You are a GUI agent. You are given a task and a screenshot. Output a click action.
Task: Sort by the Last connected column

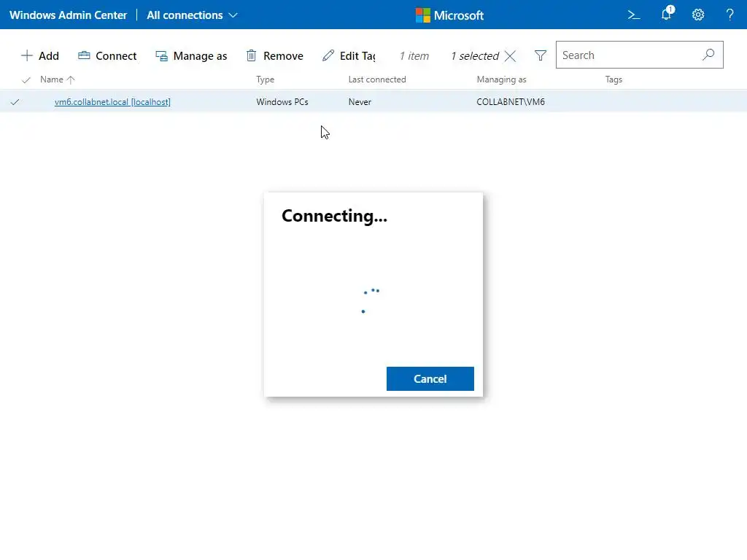377,79
